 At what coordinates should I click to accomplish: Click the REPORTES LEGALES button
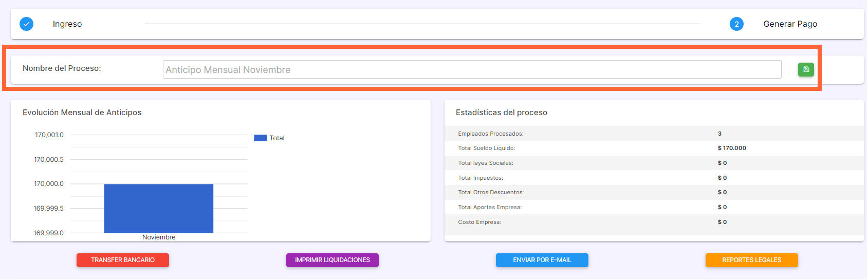click(752, 260)
